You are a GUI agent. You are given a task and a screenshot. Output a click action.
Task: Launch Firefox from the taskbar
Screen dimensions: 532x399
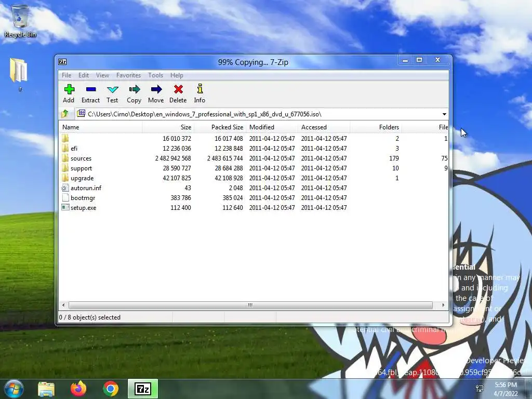78,389
